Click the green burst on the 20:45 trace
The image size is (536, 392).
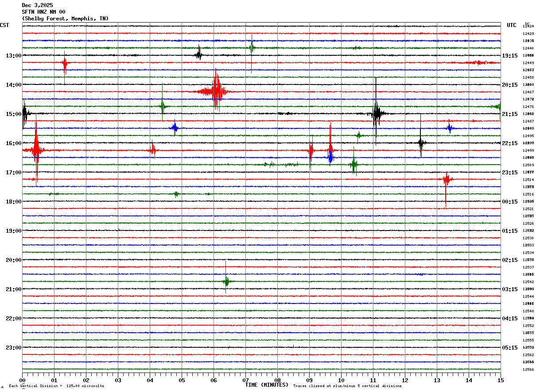point(226,281)
